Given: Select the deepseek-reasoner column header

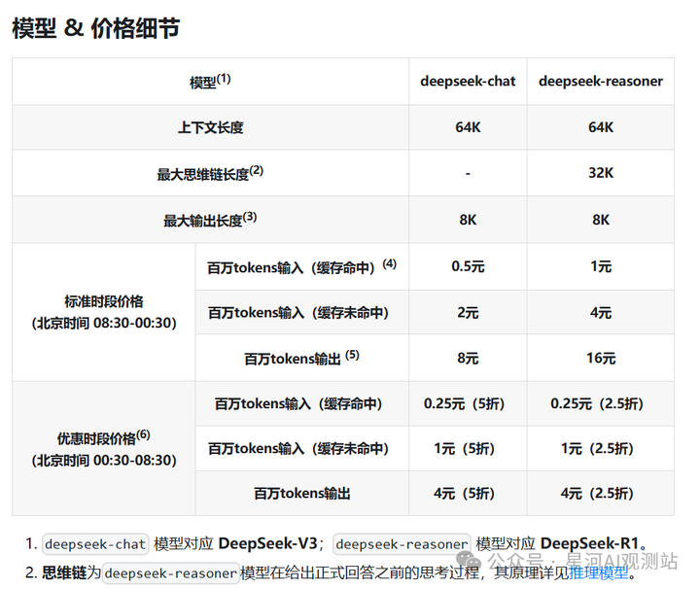Looking at the screenshot, I should pos(601,82).
